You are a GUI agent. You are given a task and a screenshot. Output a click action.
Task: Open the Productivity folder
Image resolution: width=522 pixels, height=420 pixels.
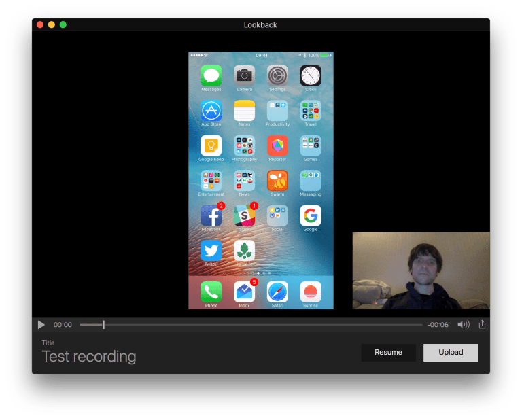point(277,111)
